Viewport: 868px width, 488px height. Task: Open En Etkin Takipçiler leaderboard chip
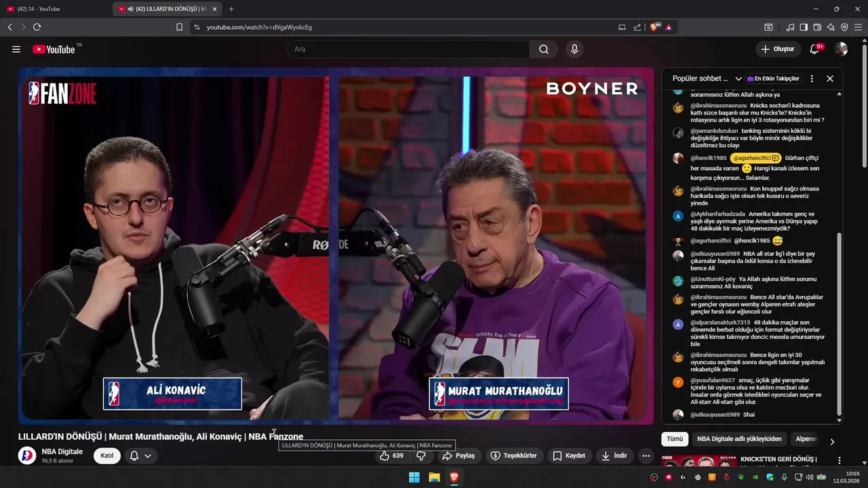click(773, 79)
